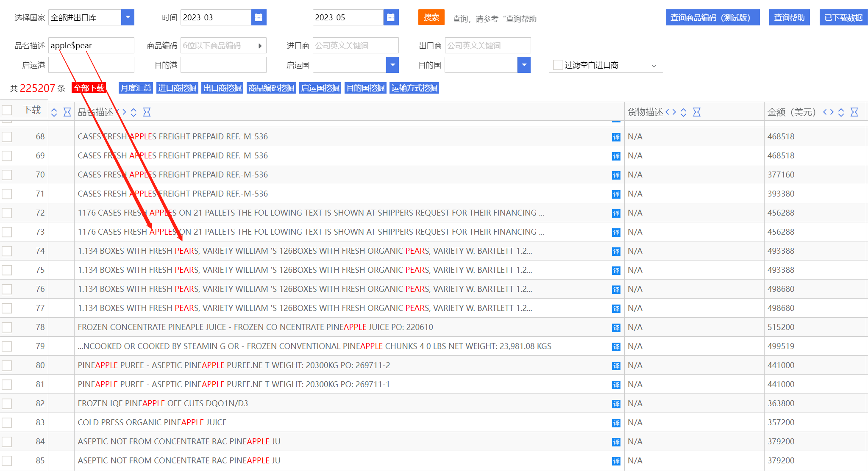
Task: Click the translate icon on row 84
Action: click(x=616, y=442)
